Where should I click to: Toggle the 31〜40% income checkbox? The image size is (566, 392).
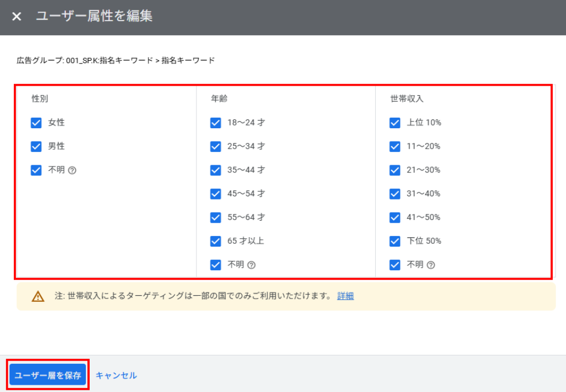pyautogui.click(x=395, y=194)
